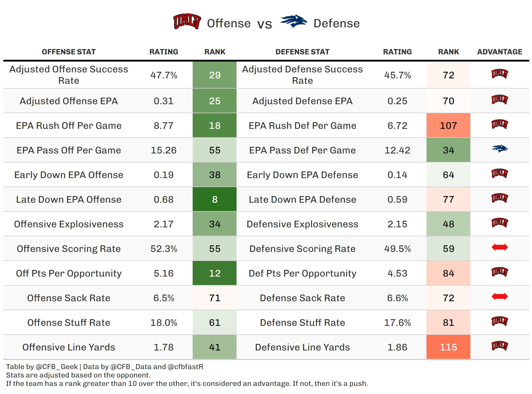Click the dark green rank 8 cell
The height and width of the screenshot is (394, 532).
click(215, 199)
